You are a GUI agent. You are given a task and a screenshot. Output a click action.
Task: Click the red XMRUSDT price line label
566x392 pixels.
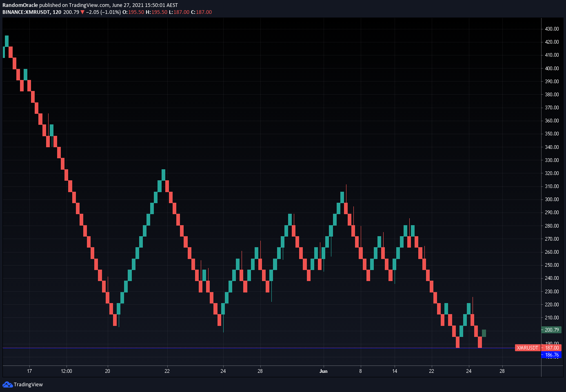[x=527, y=348]
